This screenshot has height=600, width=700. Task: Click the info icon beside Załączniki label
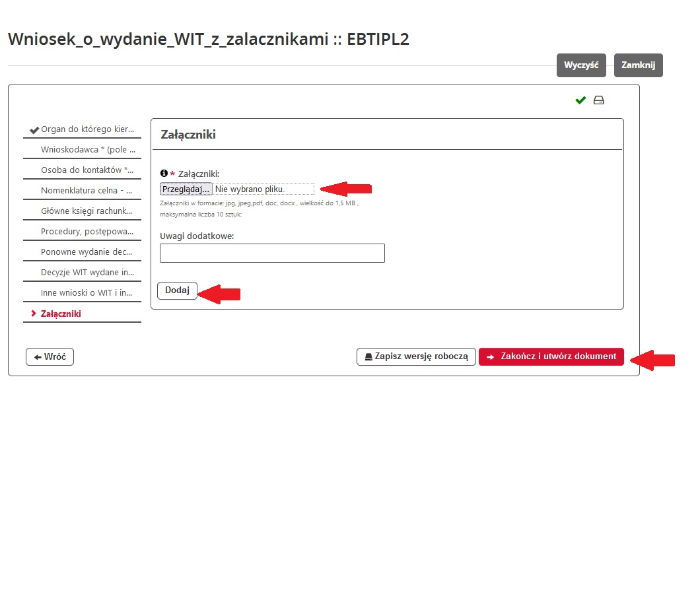click(x=164, y=174)
